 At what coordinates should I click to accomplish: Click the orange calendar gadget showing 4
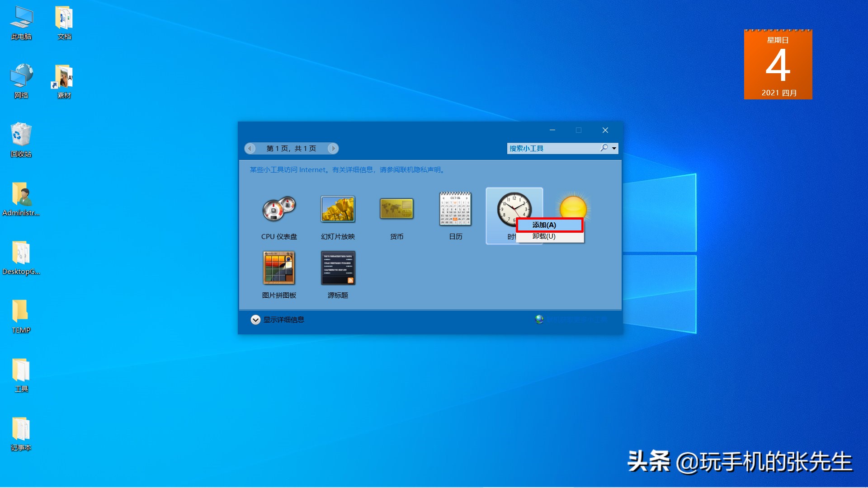778,63
